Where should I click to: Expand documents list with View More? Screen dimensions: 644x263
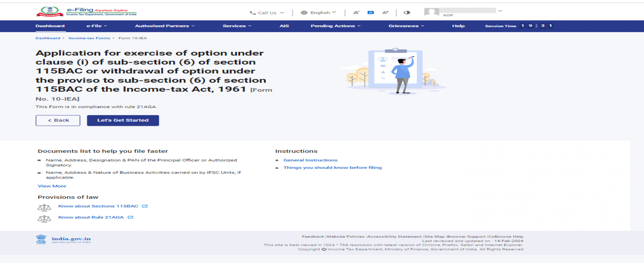[x=52, y=186]
